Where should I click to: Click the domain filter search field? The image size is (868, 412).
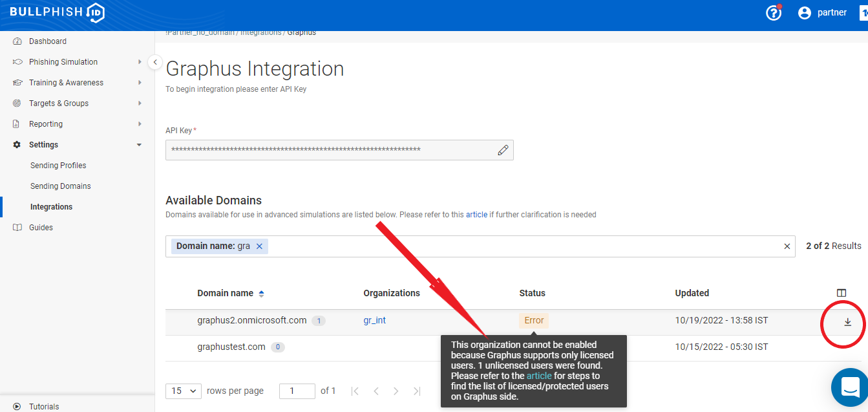[480, 246]
